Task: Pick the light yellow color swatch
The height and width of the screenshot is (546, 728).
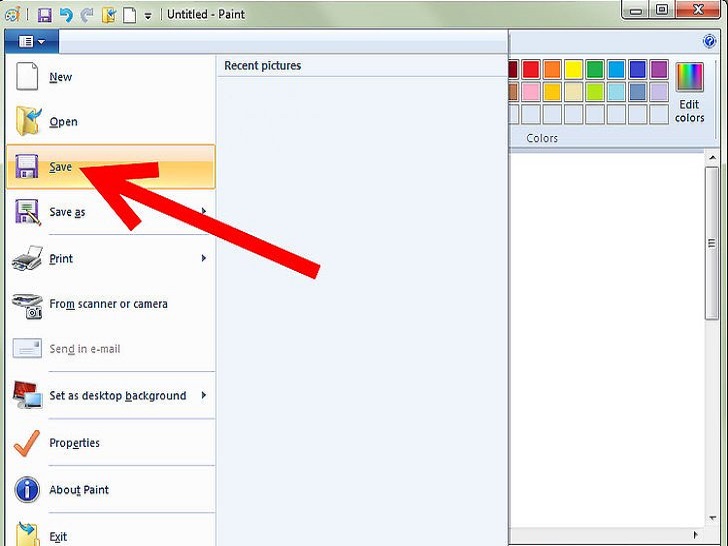Action: pyautogui.click(x=573, y=91)
